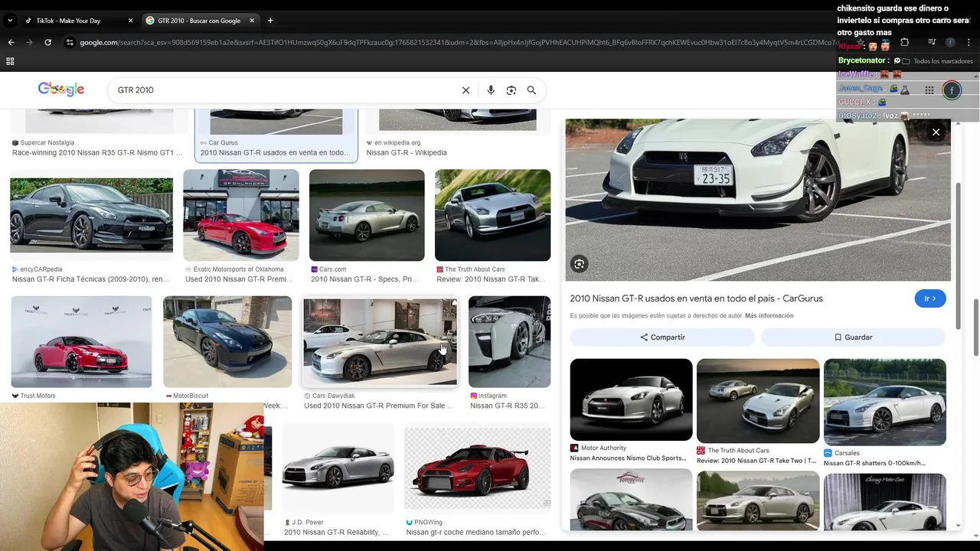The image size is (980, 551).
Task: Click the magnifier search button
Action: coord(531,90)
